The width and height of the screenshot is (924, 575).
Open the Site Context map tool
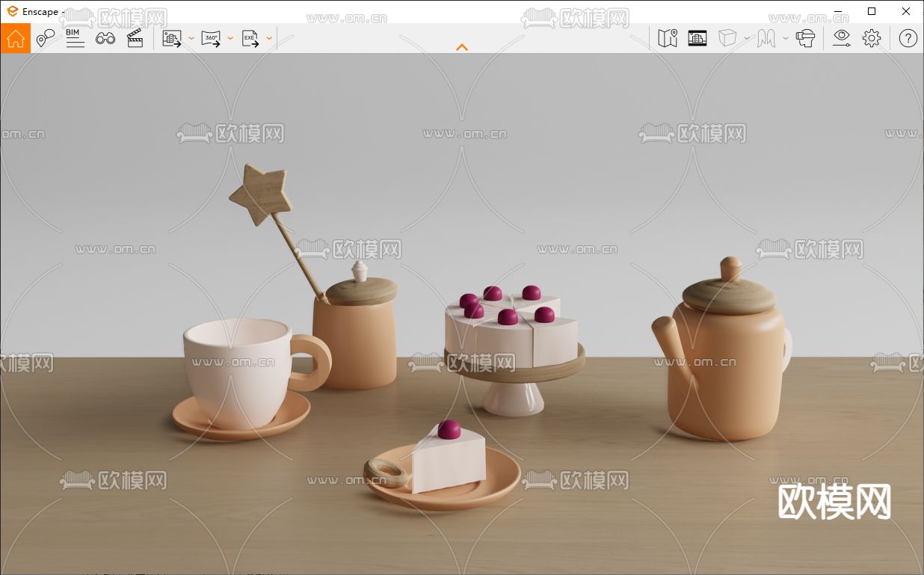coord(668,38)
